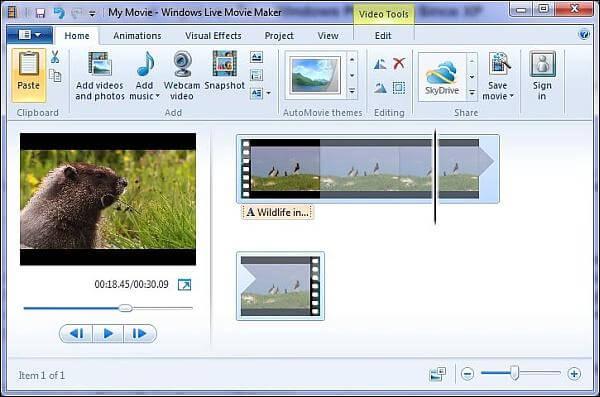Switch to the Animations tab
This screenshot has width=600, height=397.
(x=137, y=36)
